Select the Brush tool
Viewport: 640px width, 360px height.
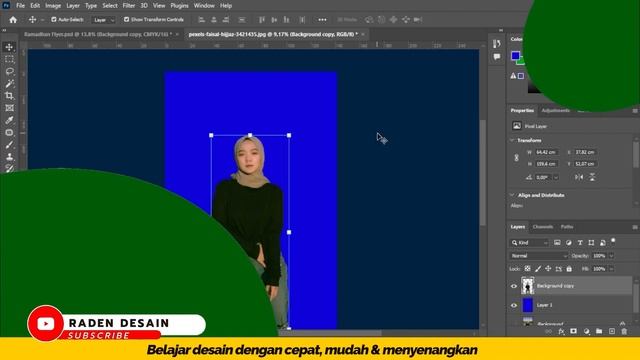(x=9, y=144)
